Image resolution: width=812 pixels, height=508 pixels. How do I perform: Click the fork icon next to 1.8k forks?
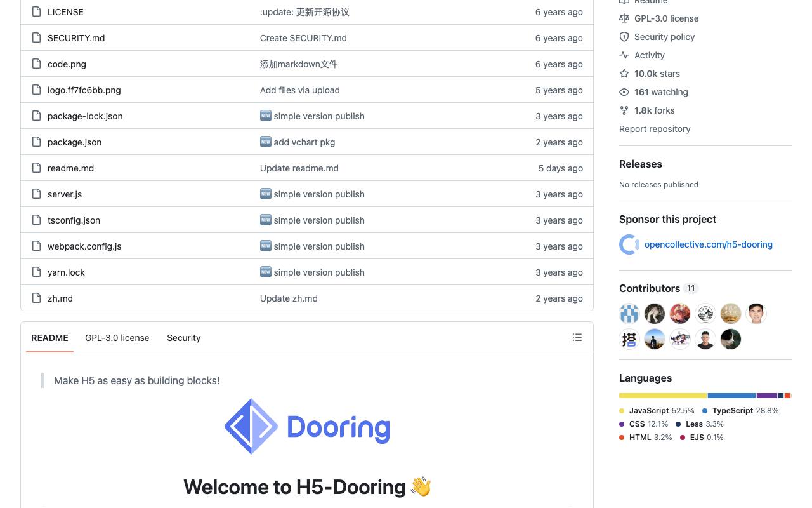coord(624,110)
